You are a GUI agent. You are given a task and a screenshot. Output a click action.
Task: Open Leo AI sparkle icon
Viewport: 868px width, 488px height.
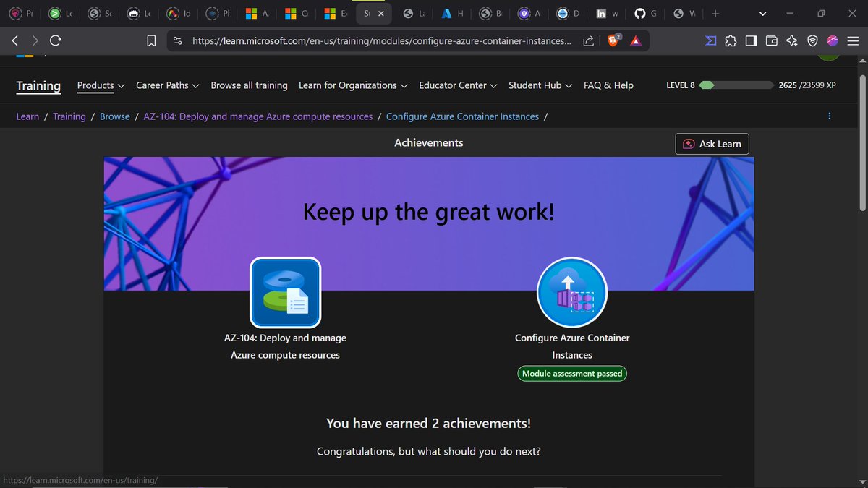[x=792, y=41]
